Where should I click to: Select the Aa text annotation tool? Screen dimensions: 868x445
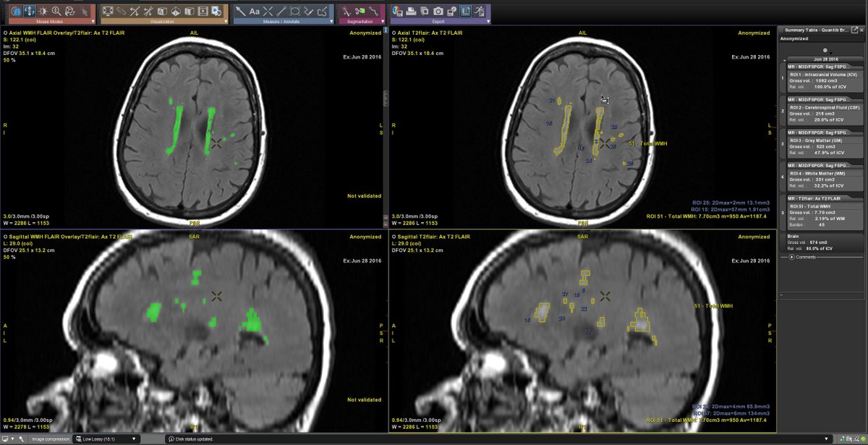point(255,11)
